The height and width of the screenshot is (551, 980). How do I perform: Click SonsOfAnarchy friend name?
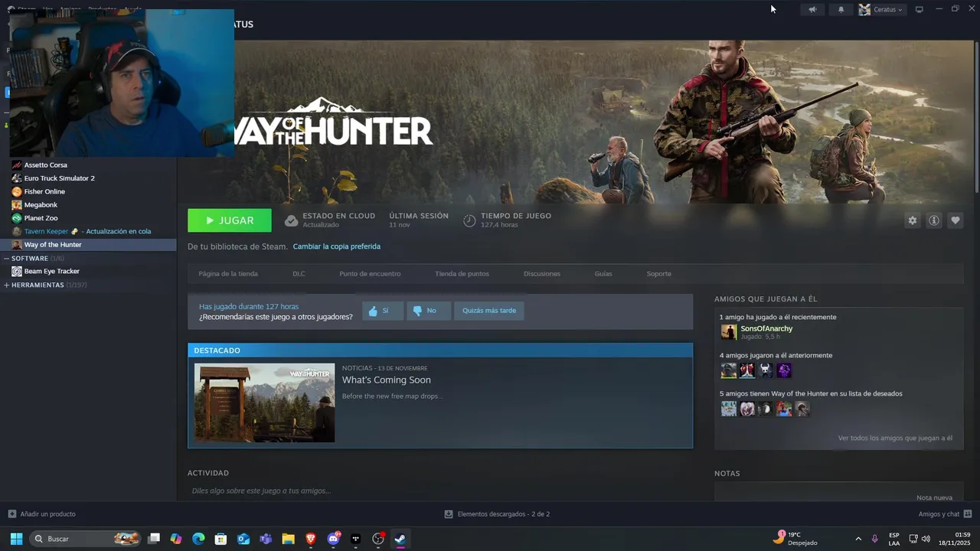point(766,328)
